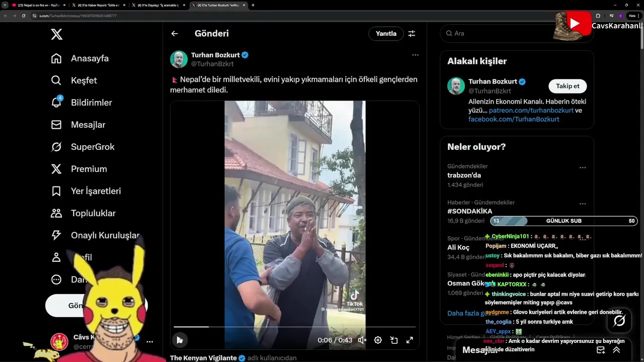Enter video fullscreen
This screenshot has width=644, height=362.
click(x=410, y=340)
